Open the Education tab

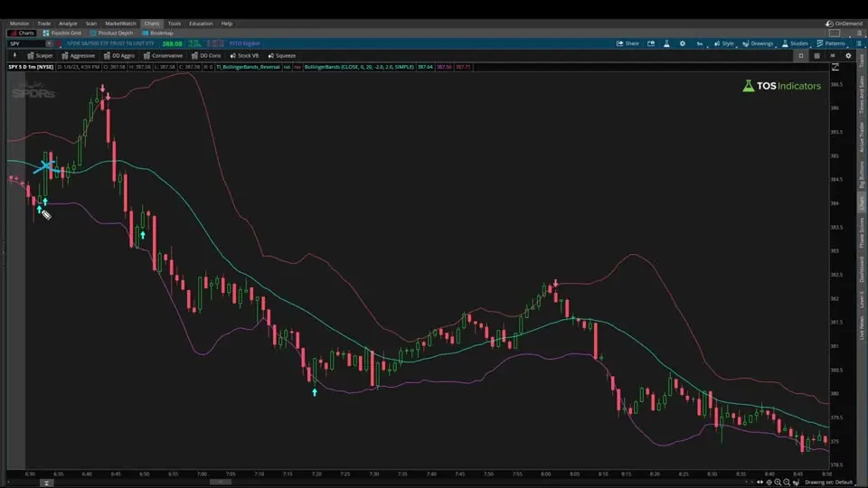201,23
